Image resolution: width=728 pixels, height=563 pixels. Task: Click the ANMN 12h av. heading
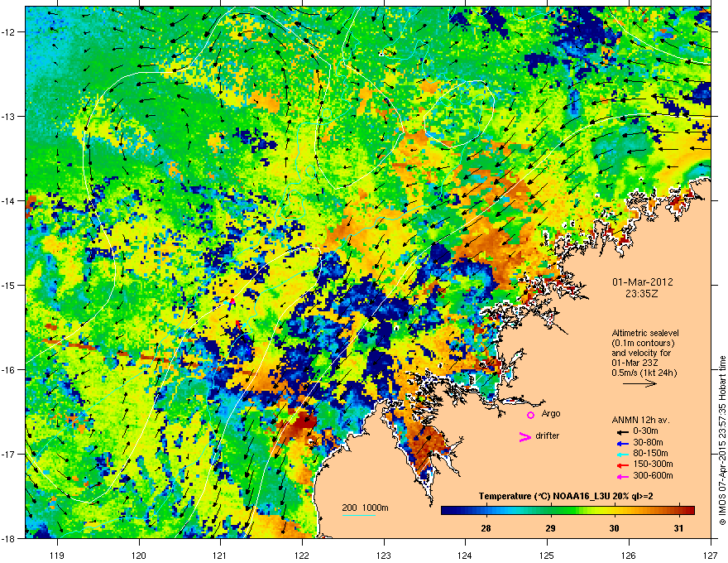pyautogui.click(x=640, y=421)
